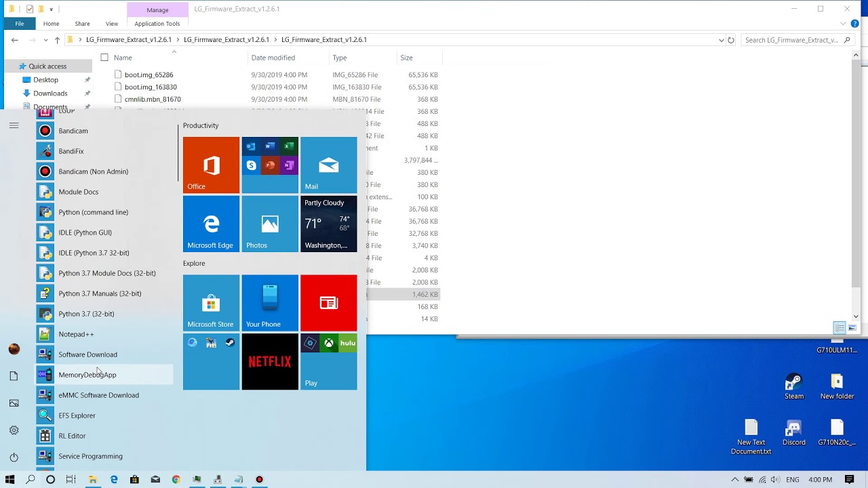Go back in File Explorer

(14, 40)
